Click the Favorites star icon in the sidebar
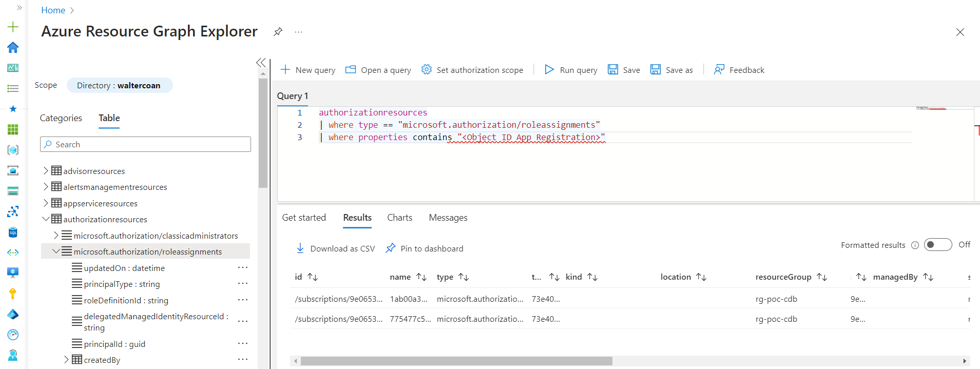This screenshot has width=980, height=369. click(13, 109)
